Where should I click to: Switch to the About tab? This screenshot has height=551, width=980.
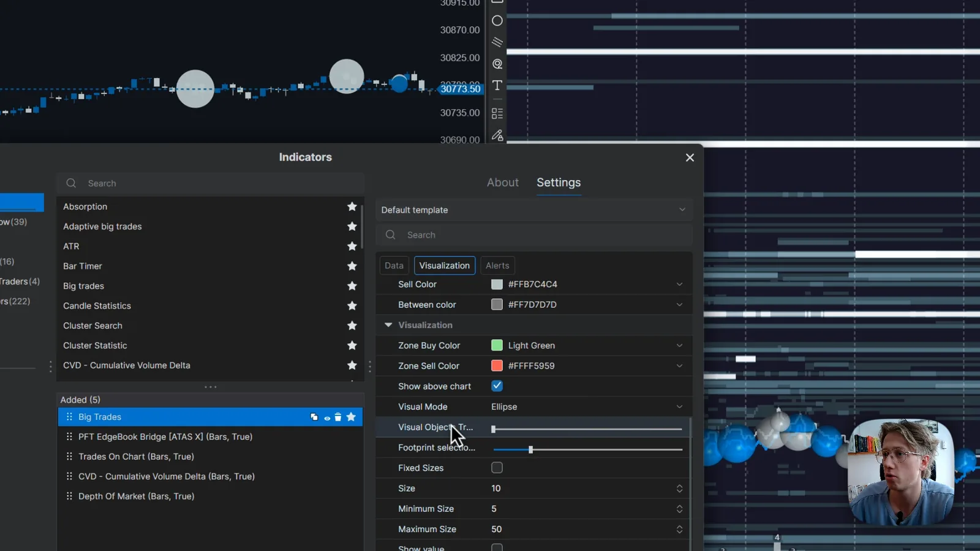point(502,182)
